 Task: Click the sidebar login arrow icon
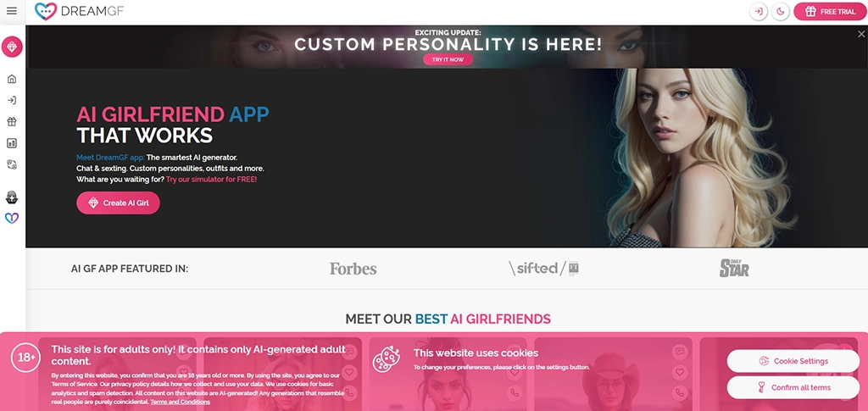(x=12, y=100)
